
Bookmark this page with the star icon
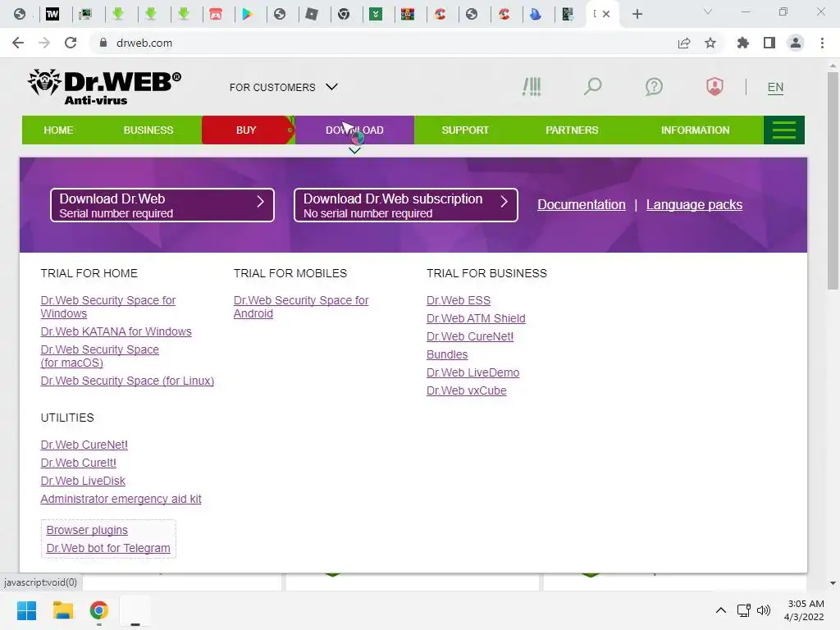710,43
